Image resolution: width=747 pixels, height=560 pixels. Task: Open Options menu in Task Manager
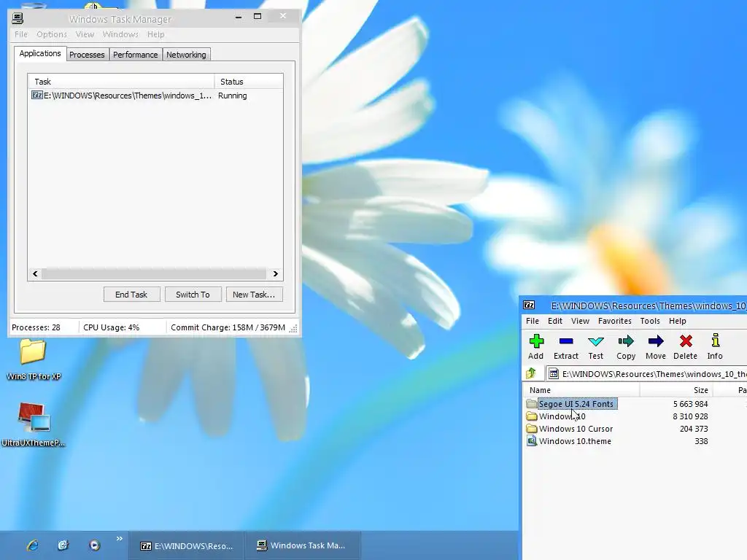(x=52, y=34)
